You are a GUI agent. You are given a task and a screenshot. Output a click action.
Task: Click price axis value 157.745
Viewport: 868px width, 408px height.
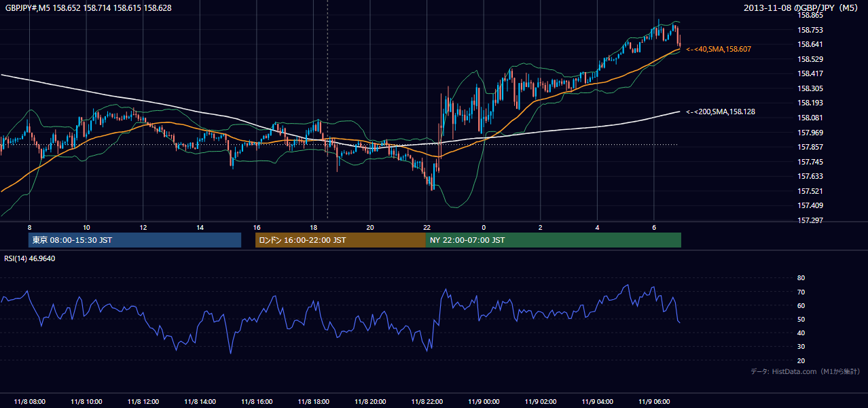coord(810,162)
